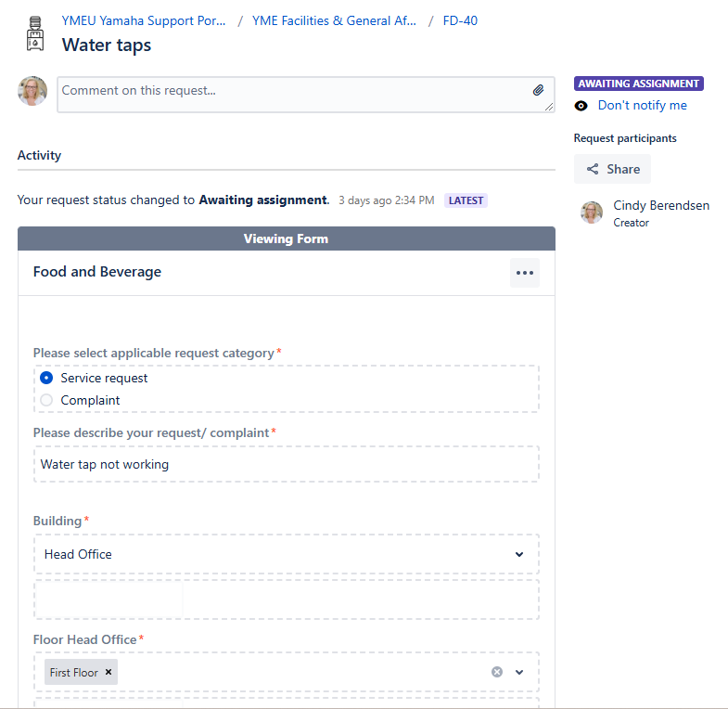The height and width of the screenshot is (709, 728).
Task: Clear Floor Head Office selection with circled x
Action: [497, 672]
